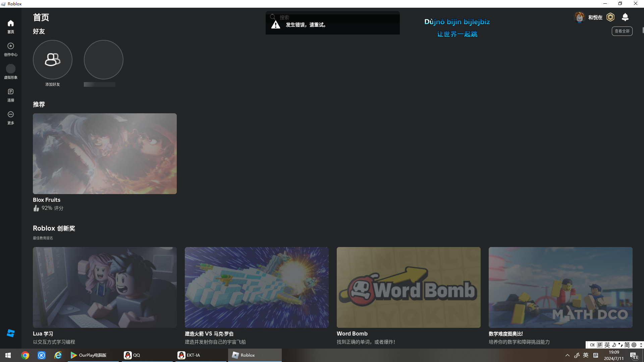644x362 pixels.
Task: Click the 英 input language tray indicator
Action: [x=586, y=355]
